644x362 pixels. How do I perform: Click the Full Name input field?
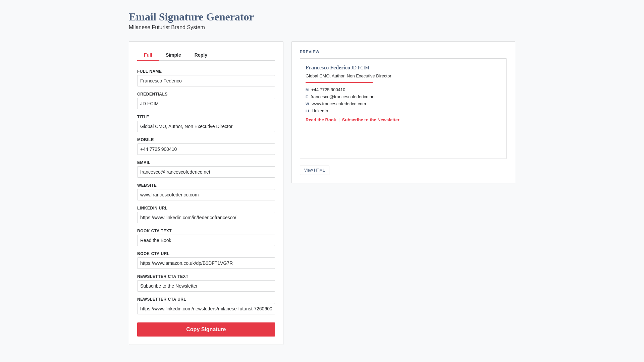point(206,81)
